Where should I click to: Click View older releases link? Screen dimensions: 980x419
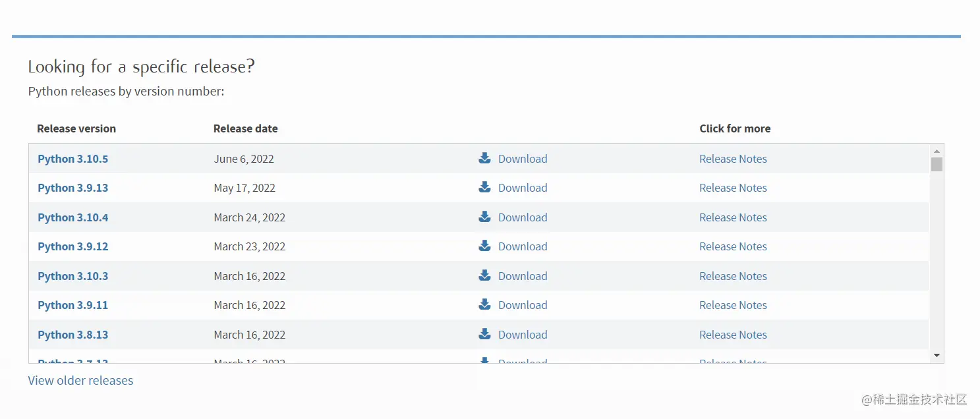[80, 380]
